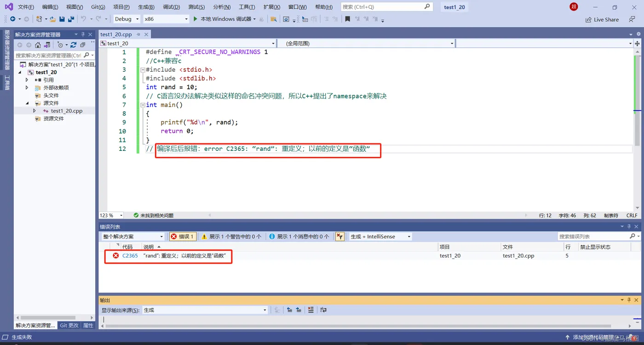Image resolution: width=644 pixels, height=345 pixels.
Task: Open the output source 生成 dropdown
Action: click(205, 310)
